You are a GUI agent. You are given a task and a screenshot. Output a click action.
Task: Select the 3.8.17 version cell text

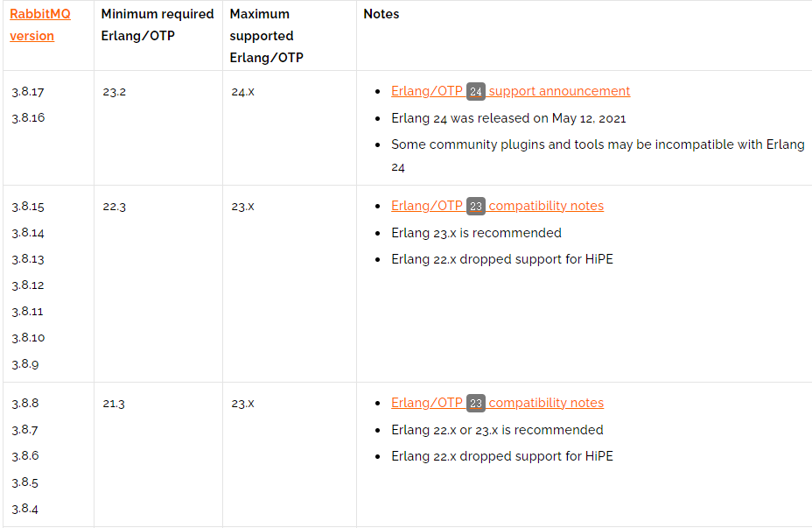(x=28, y=92)
